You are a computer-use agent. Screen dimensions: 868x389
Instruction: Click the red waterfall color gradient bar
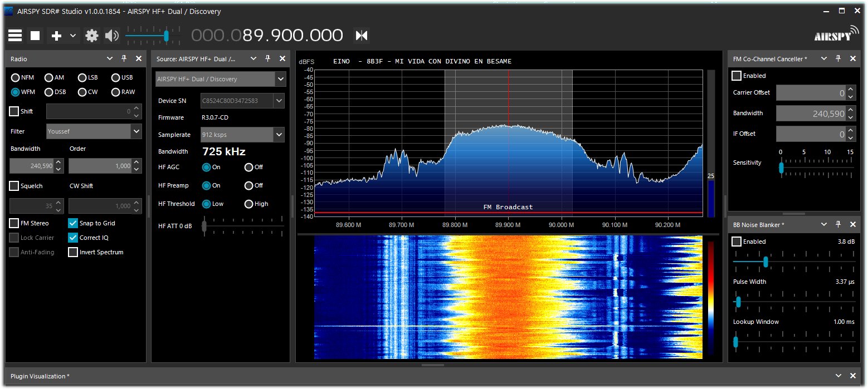point(710,298)
